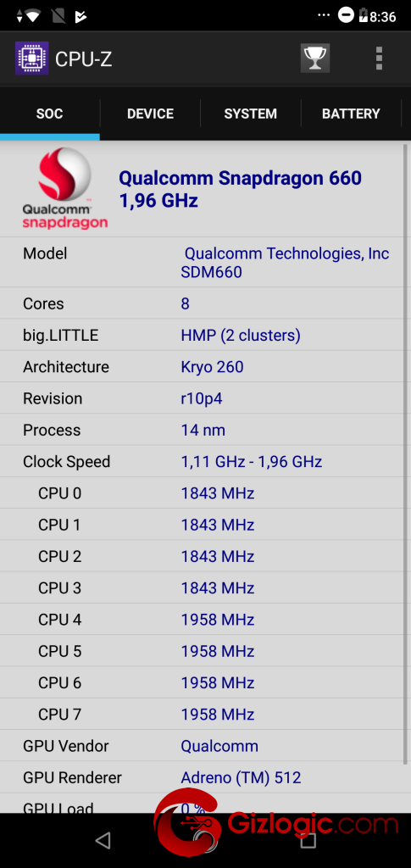Viewport: 411px width, 868px height.
Task: Switch to the BATTERY tab
Action: click(351, 114)
